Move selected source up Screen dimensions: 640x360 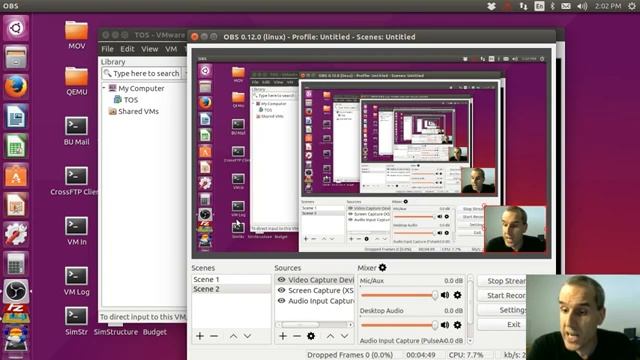(330, 336)
